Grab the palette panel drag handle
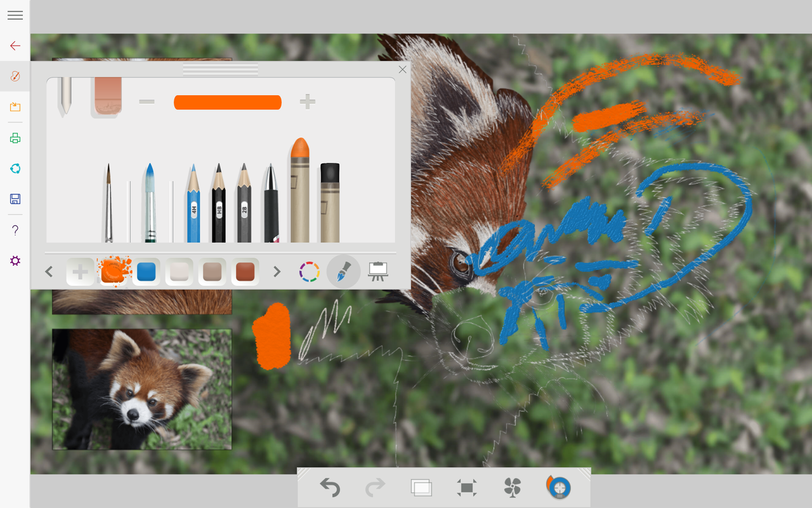 220,69
